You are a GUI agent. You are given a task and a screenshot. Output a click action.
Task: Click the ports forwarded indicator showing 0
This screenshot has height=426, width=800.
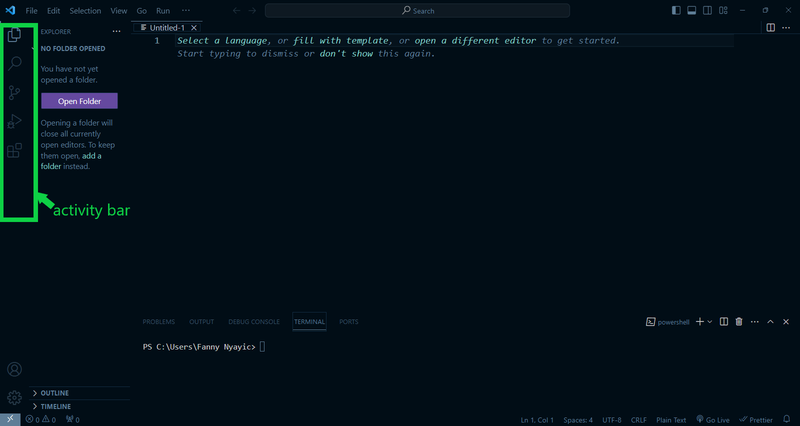coord(72,420)
